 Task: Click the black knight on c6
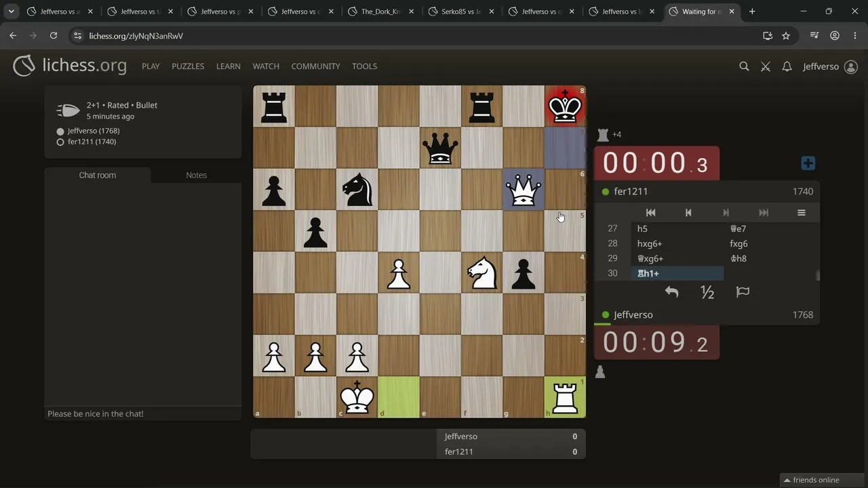(x=357, y=189)
